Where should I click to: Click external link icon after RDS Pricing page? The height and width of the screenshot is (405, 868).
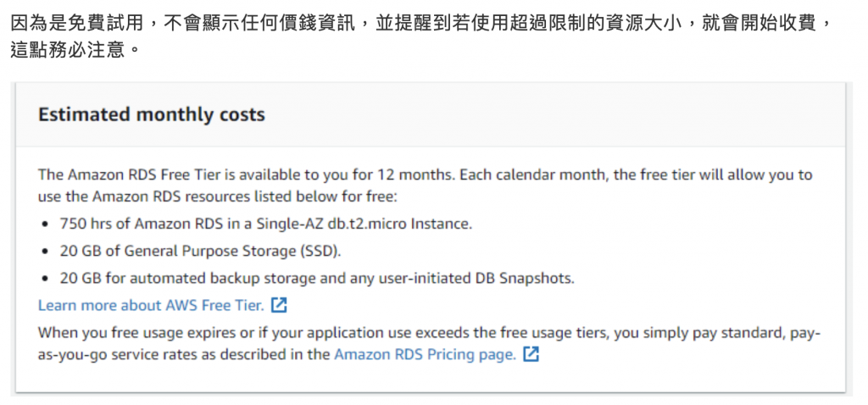pyautogui.click(x=531, y=355)
